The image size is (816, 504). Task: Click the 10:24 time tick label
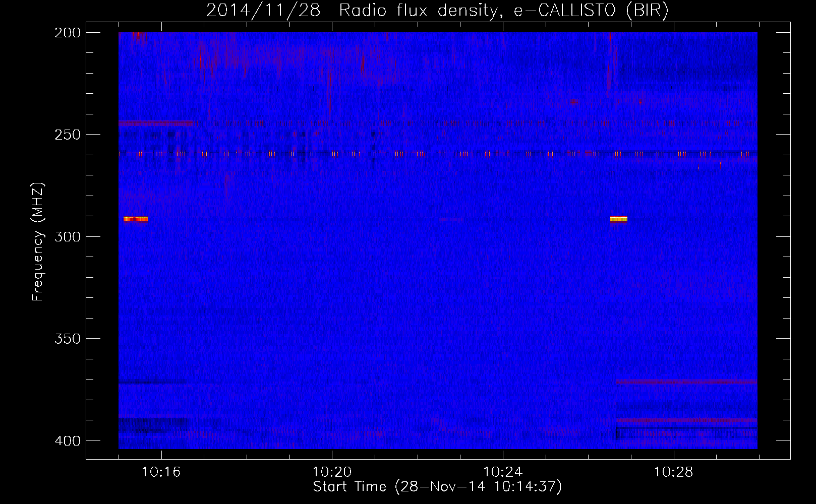point(503,472)
